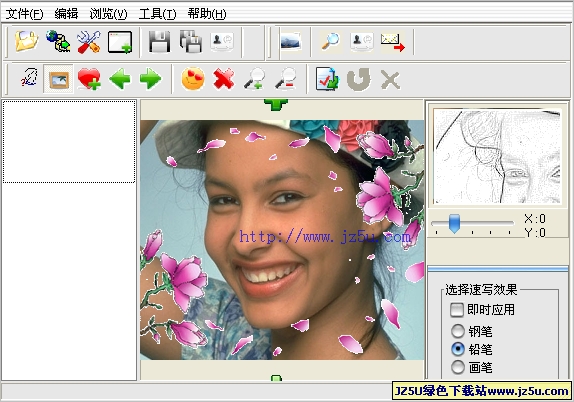The width and height of the screenshot is (574, 402).
Task: Click the red heart add-favorite icon
Action: 89,79
